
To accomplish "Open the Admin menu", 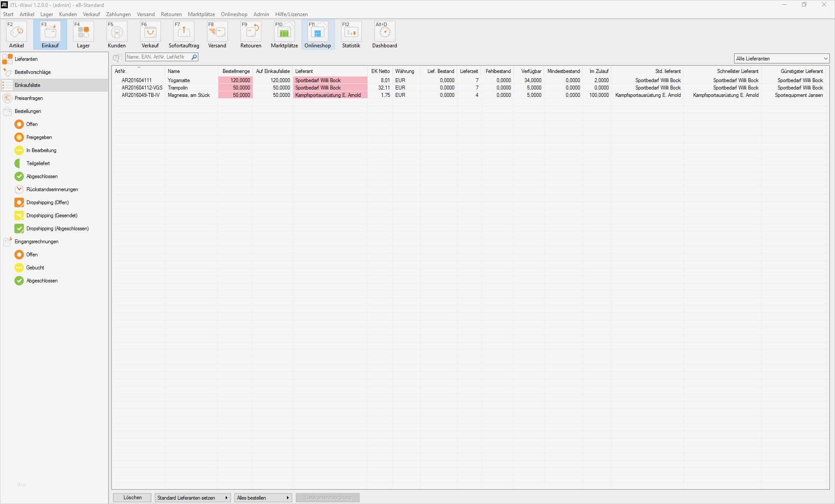I will (x=261, y=14).
